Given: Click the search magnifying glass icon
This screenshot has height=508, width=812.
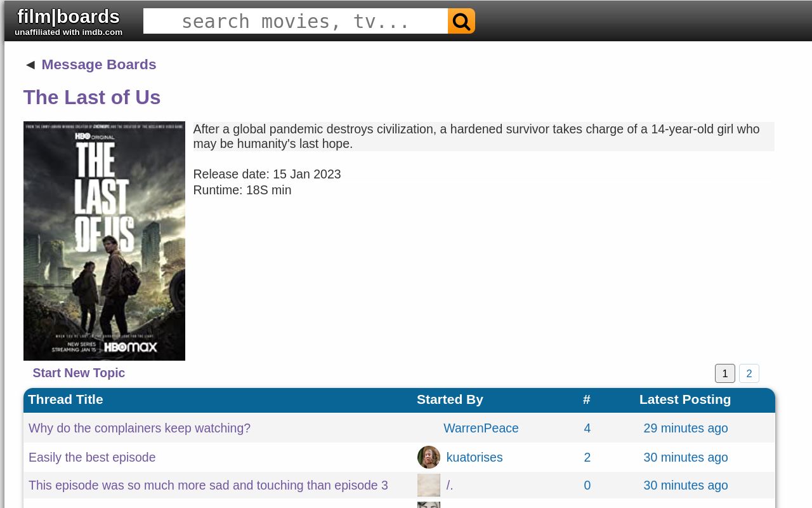Looking at the screenshot, I should coord(461,21).
